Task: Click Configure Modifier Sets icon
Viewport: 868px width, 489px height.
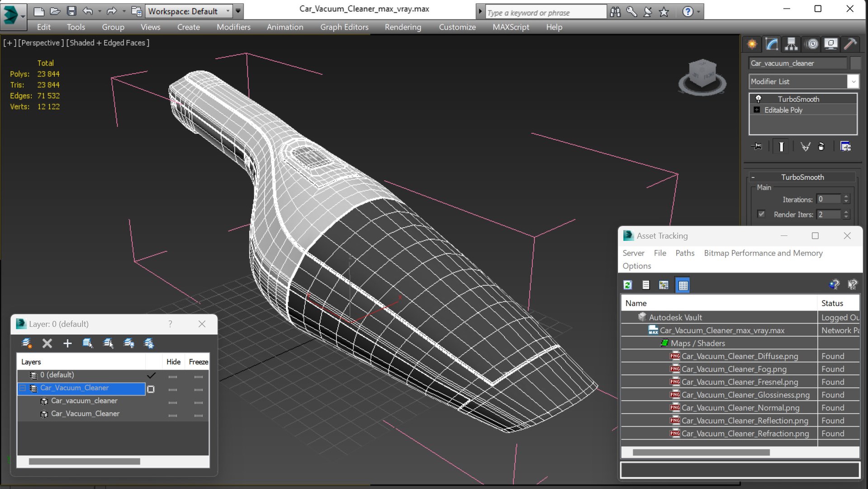Action: point(845,146)
